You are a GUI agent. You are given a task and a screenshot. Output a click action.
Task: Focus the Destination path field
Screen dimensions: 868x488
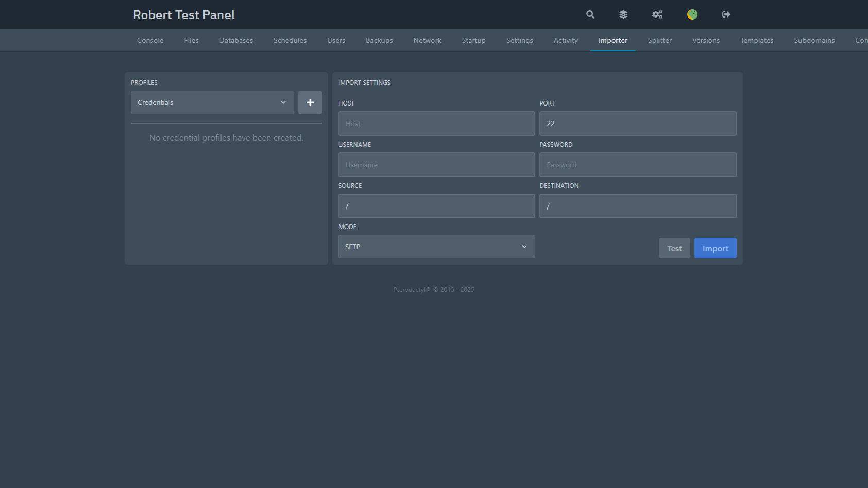coord(637,206)
